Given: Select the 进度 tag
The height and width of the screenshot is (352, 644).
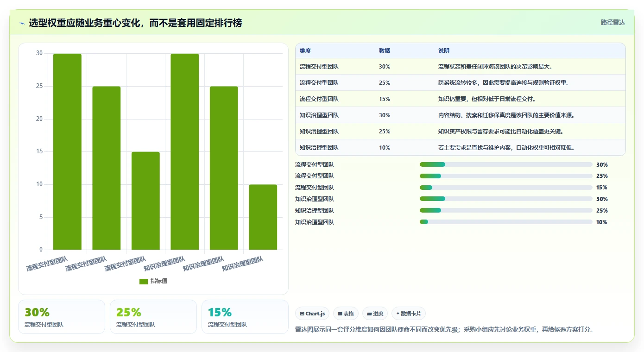Looking at the screenshot, I should [375, 314].
